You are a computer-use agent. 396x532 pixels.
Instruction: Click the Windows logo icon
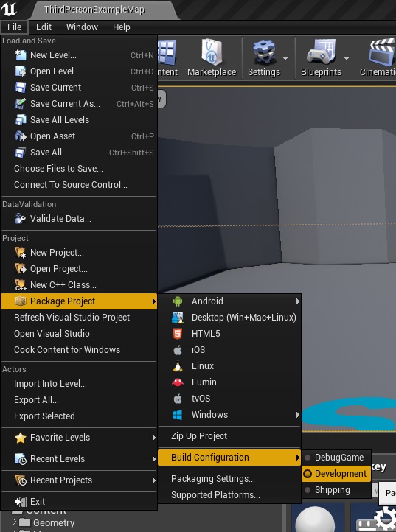[x=177, y=415]
